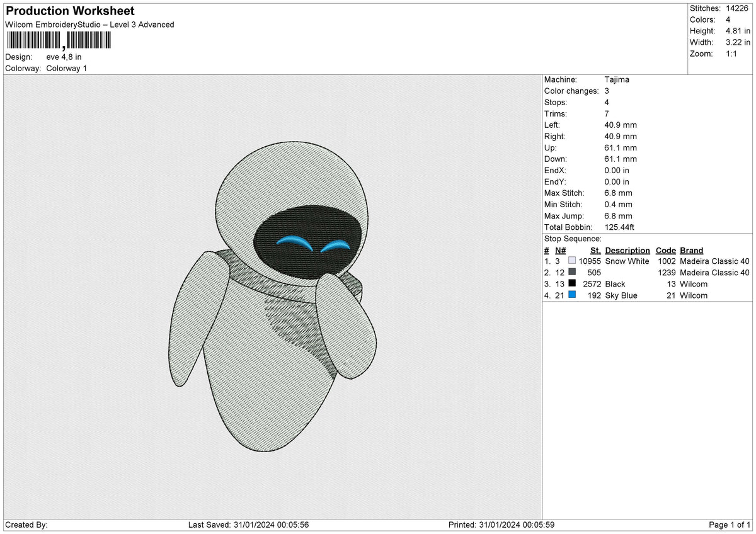Click the 'Code' column header
Screen dimensions: 756x534
click(665, 250)
